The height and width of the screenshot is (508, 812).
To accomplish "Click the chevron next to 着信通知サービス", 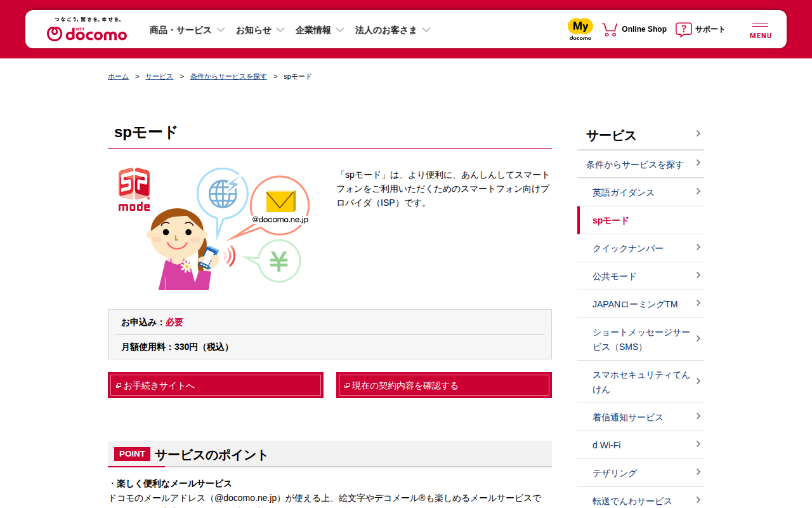I will click(x=698, y=416).
